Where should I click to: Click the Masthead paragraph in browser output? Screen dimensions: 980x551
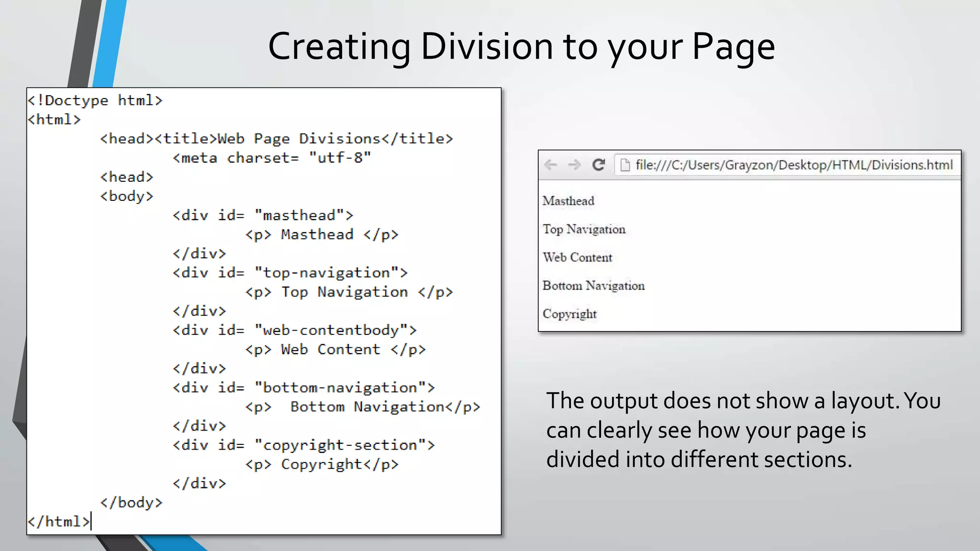(x=568, y=201)
